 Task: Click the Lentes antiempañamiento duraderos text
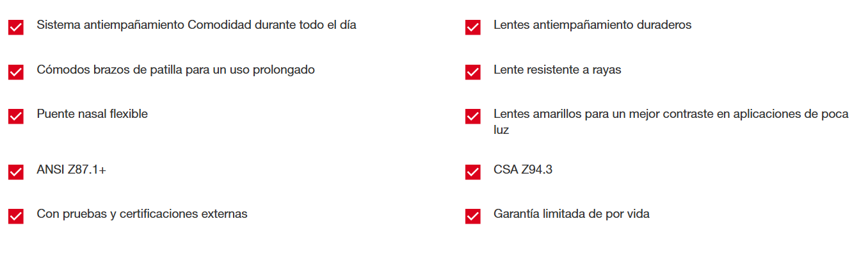coord(592,25)
